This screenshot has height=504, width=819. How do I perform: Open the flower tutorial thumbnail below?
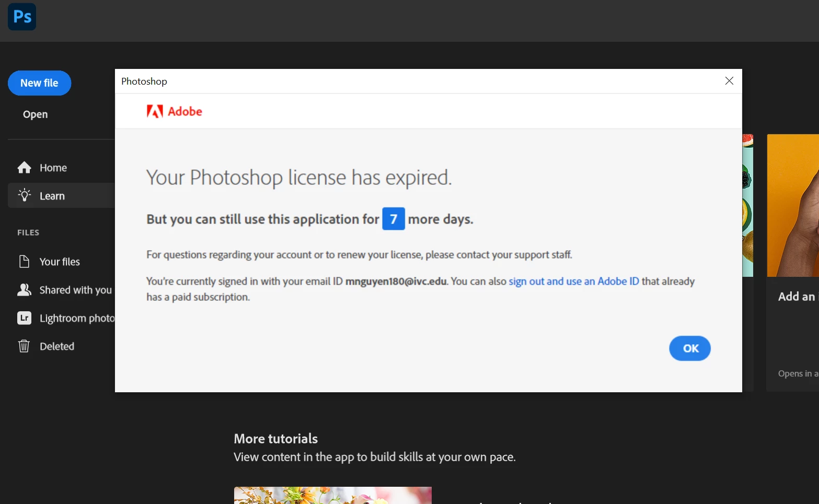point(333,495)
